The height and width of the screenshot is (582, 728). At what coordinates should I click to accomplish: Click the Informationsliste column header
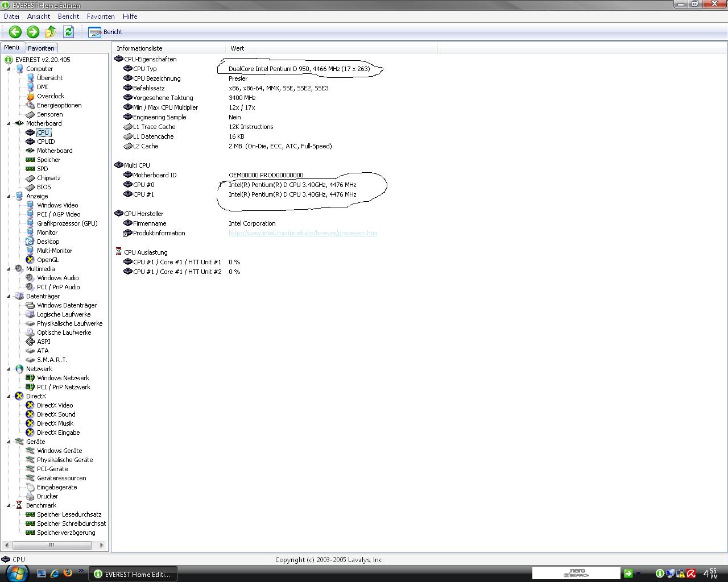tap(169, 48)
